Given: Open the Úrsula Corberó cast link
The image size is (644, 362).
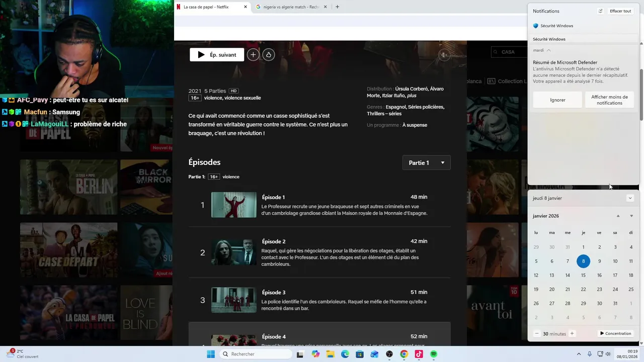Looking at the screenshot, I should tap(412, 89).
